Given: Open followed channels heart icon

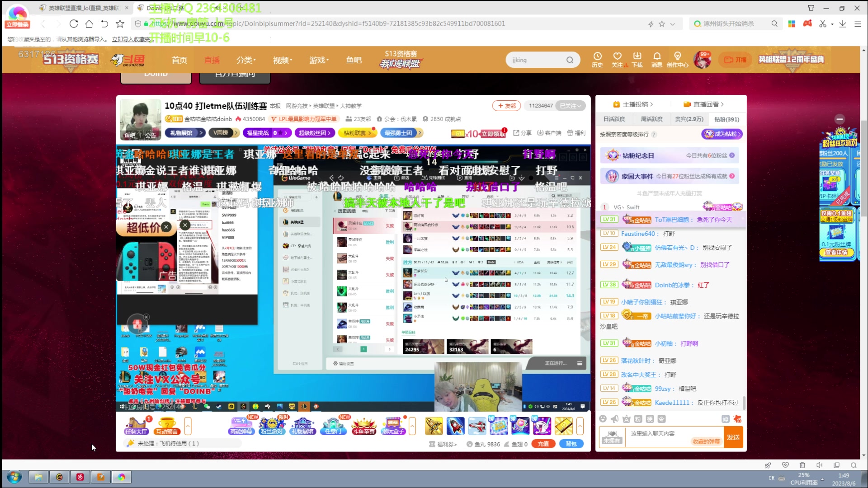Looking at the screenshot, I should (618, 59).
